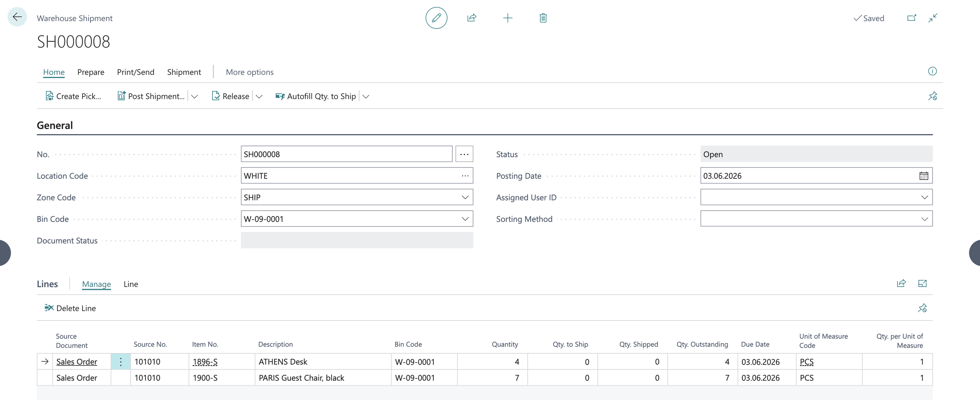The width and height of the screenshot is (980, 400).
Task: Expand the Release dropdown arrow
Action: point(259,96)
